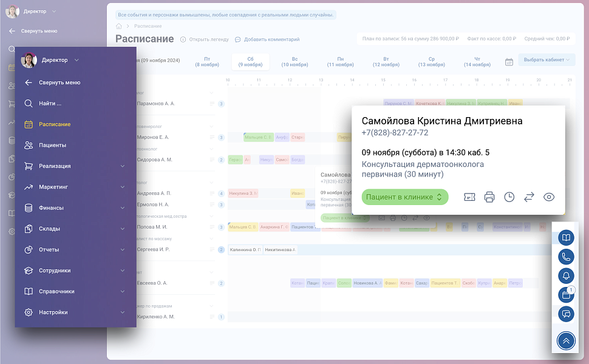
Task: Click the scroll-to-top double chevron button
Action: (x=566, y=341)
